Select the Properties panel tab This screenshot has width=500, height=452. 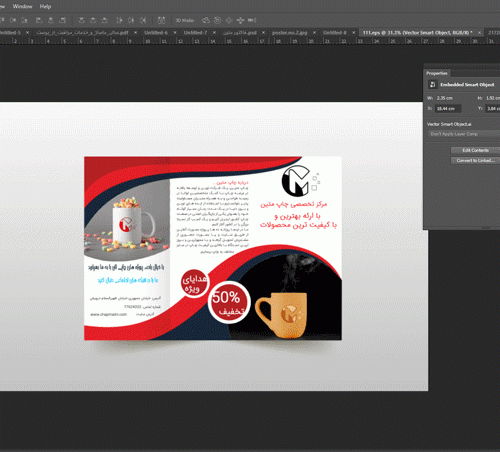[437, 73]
